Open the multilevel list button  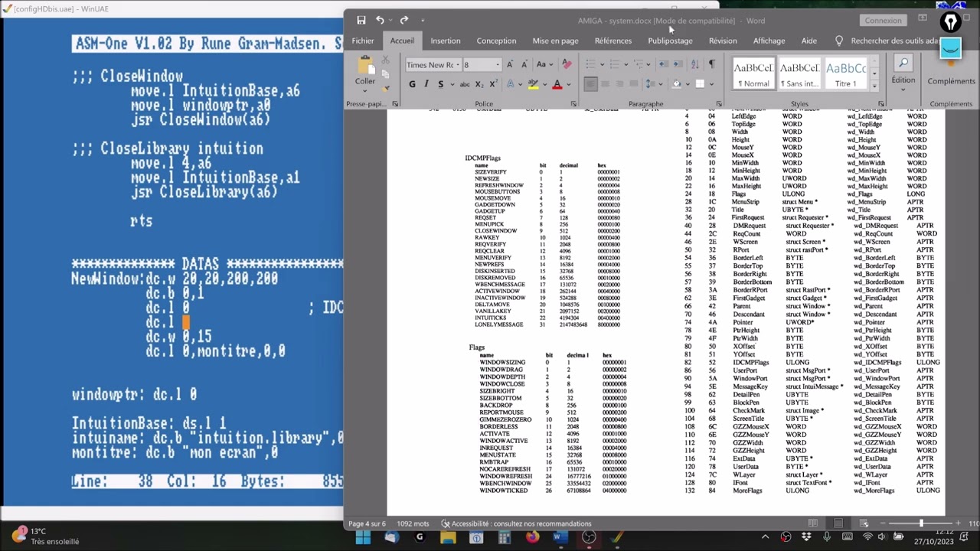[639, 64]
